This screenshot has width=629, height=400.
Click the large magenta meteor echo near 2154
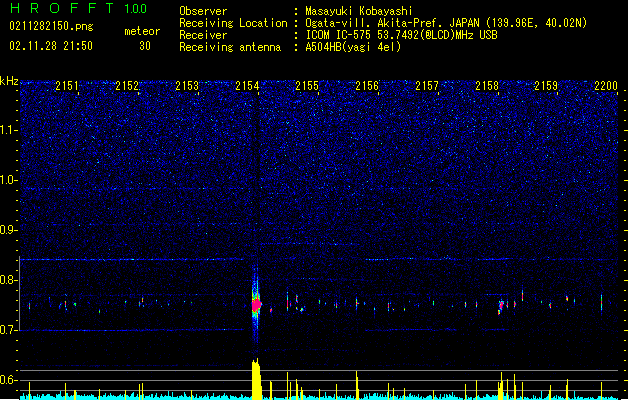(x=256, y=305)
